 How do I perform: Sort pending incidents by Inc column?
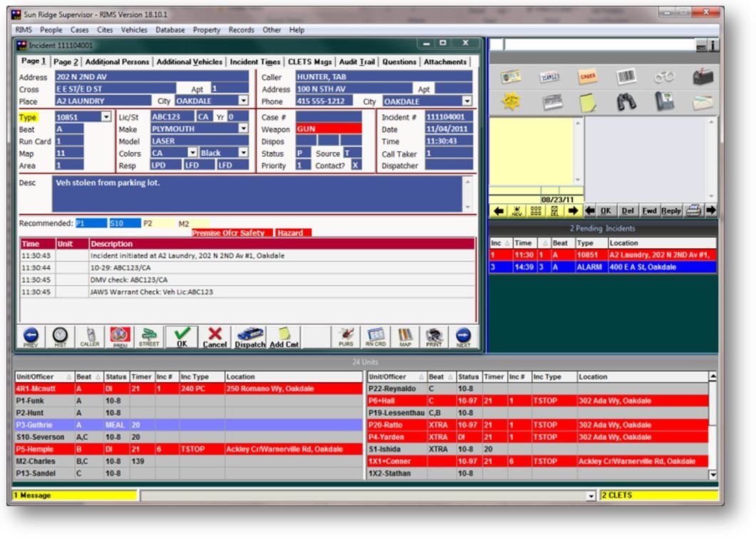click(500, 242)
